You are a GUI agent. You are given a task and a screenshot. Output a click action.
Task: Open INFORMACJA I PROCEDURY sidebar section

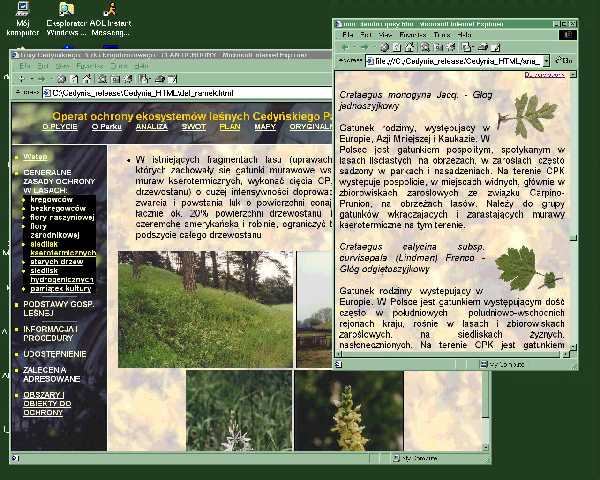pyautogui.click(x=51, y=334)
